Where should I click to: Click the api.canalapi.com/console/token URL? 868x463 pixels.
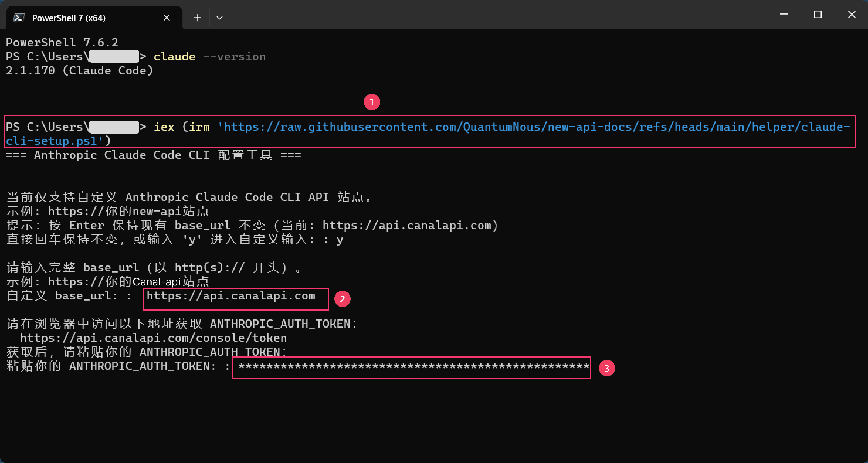[x=153, y=338]
